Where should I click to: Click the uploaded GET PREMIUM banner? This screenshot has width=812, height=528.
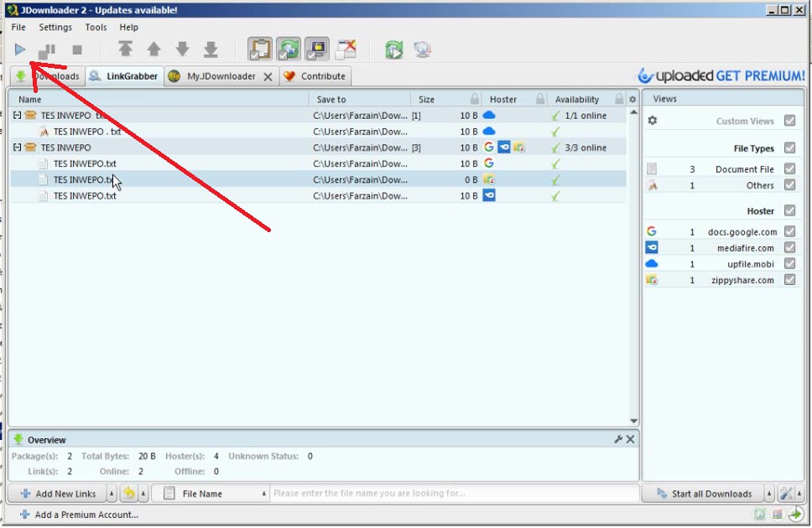(x=721, y=75)
